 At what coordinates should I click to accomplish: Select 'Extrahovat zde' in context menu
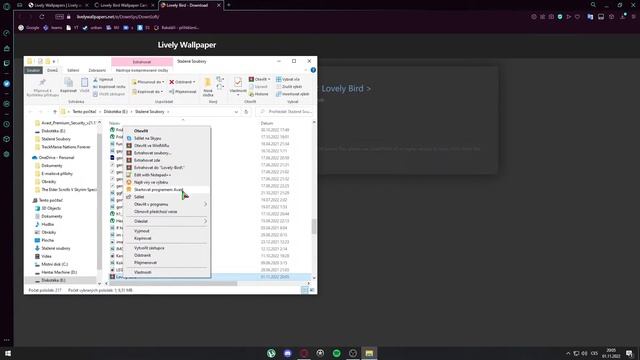(147, 160)
